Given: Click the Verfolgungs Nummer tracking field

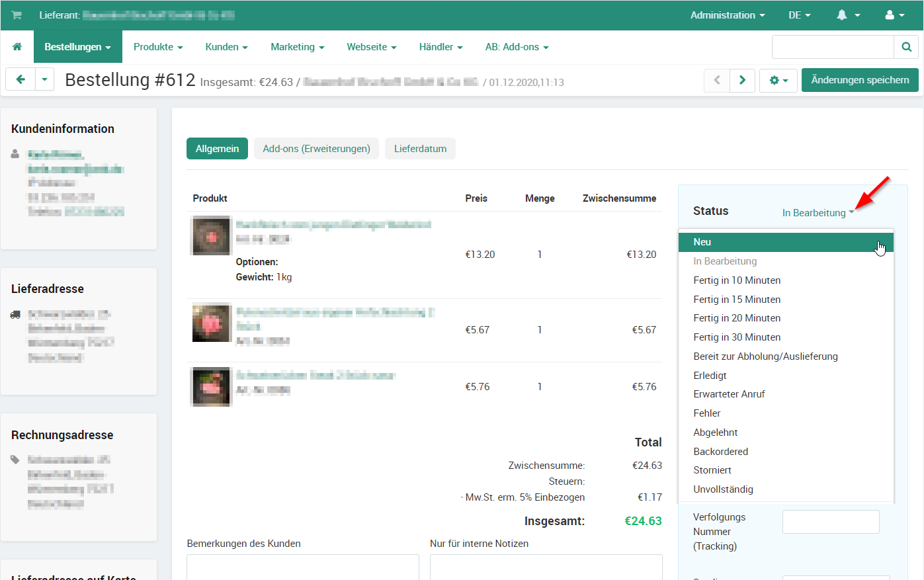Looking at the screenshot, I should point(831,522).
